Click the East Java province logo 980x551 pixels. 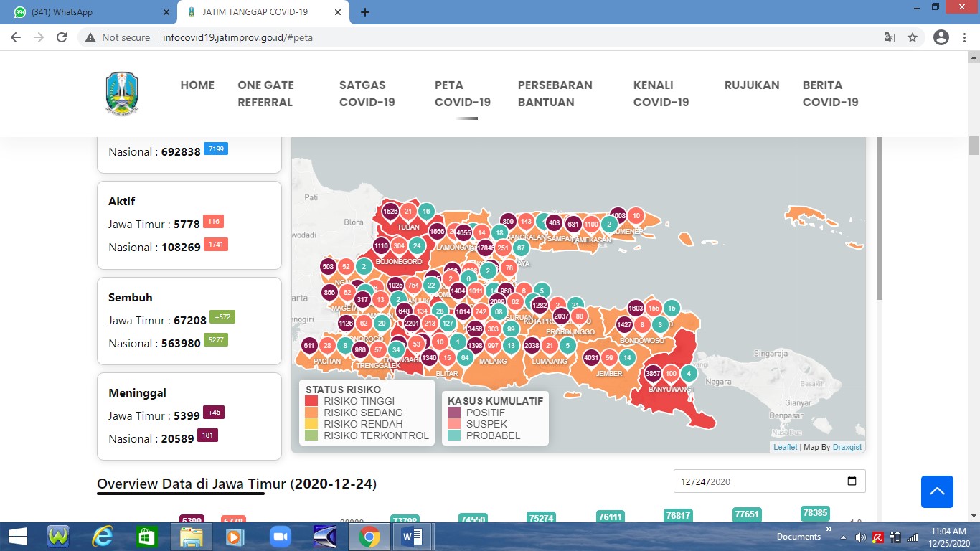coord(121,93)
